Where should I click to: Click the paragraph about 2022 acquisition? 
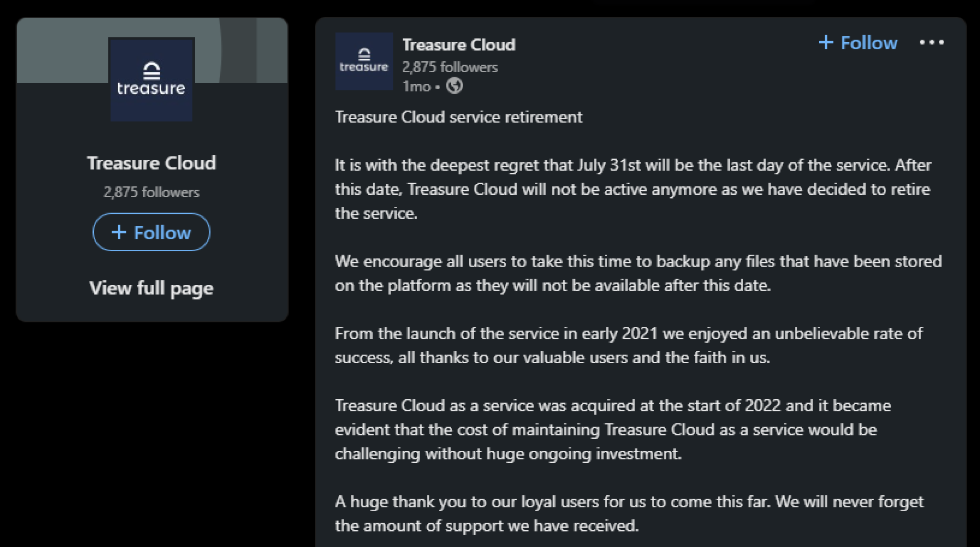click(613, 430)
